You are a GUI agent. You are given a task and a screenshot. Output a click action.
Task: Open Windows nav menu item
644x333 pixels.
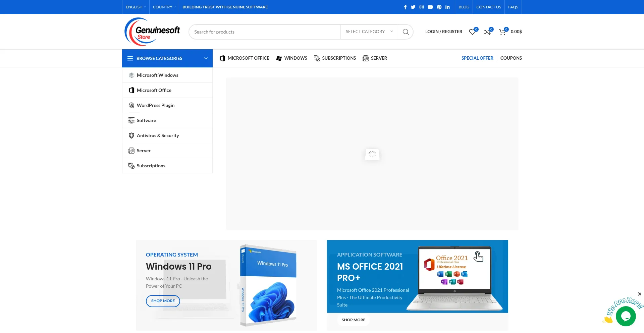point(291,58)
